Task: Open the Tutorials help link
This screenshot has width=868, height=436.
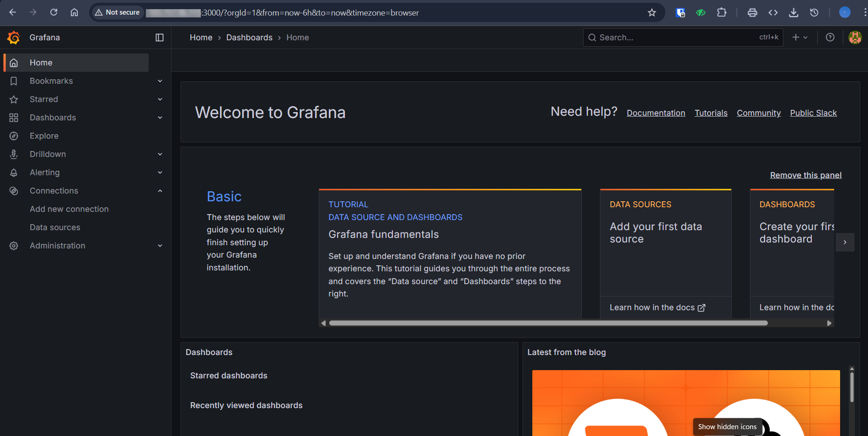Action: [711, 113]
